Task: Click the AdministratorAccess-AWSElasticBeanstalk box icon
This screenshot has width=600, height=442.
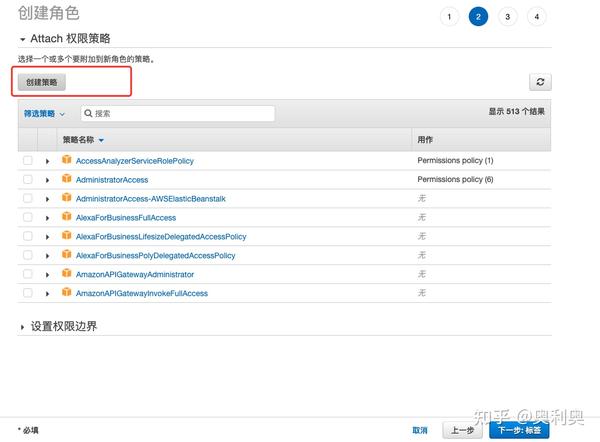Action: [67, 197]
